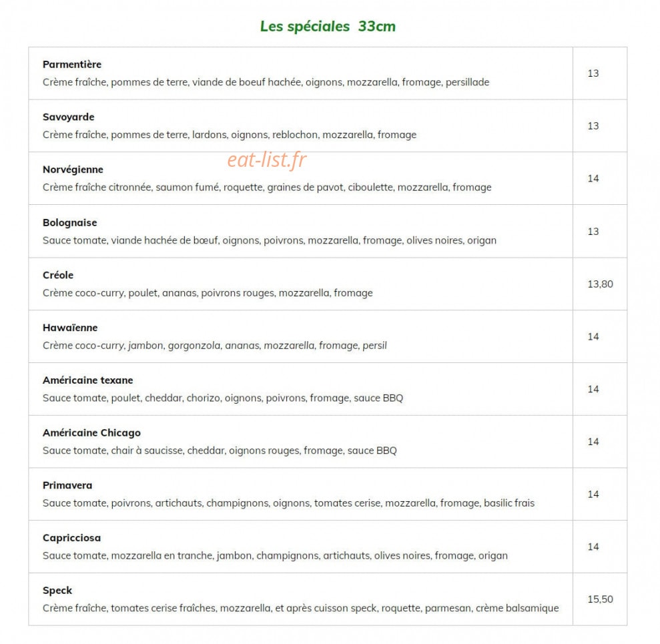Screen dimensions: 660x644
Task: Click the Américaine Chicago title
Action: point(92,432)
